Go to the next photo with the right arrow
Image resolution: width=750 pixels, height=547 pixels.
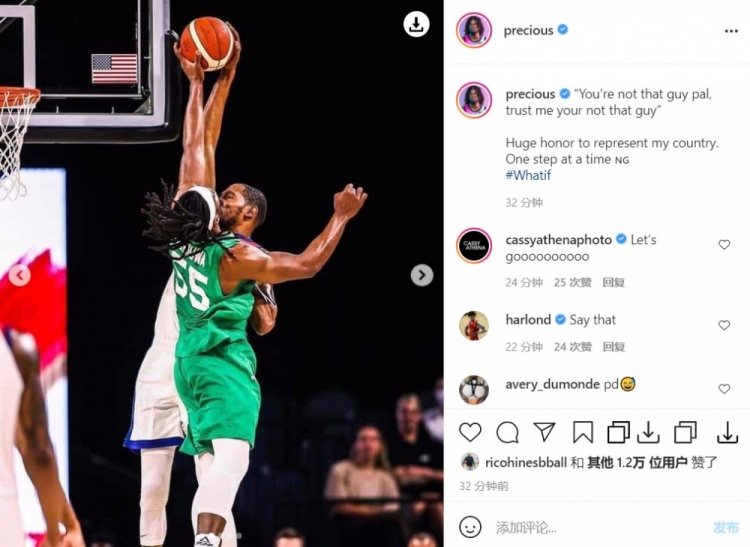pos(422,275)
